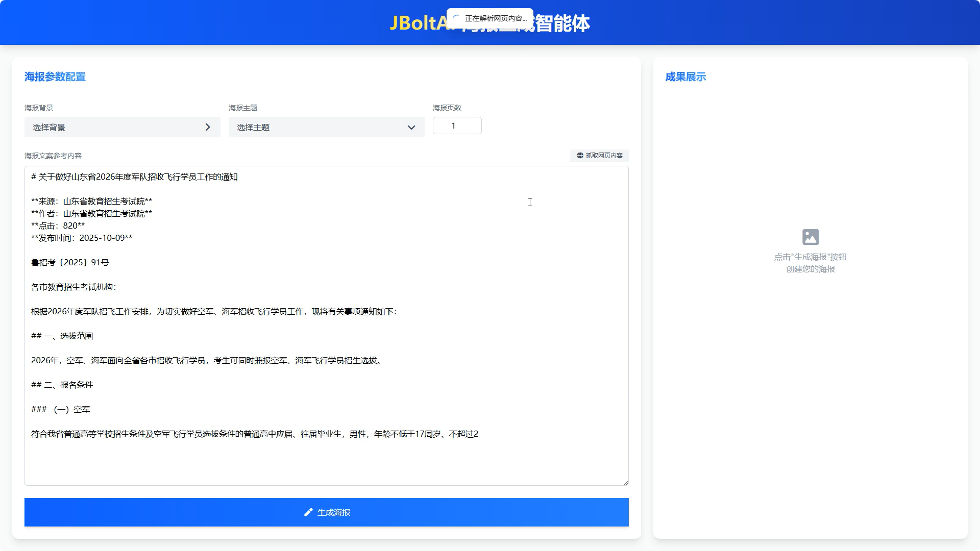Click the 海报主题 label
This screenshot has width=980, height=551.
pos(243,108)
